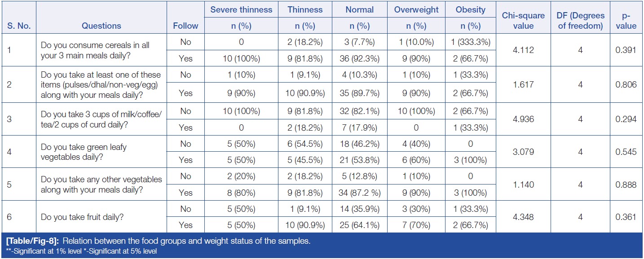Viewport: 644px width, 259px height.
Task: Click the Severe thinness column header
Action: click(x=241, y=9)
